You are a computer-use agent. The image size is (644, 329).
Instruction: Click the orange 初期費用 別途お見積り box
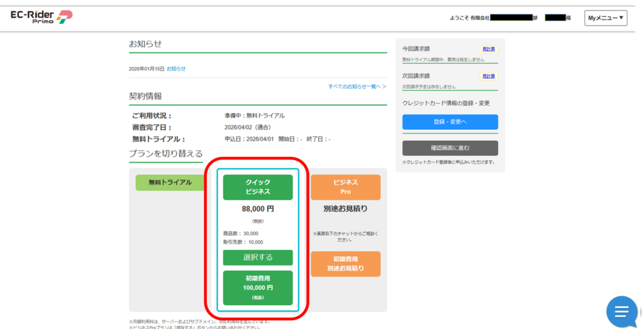(345, 264)
